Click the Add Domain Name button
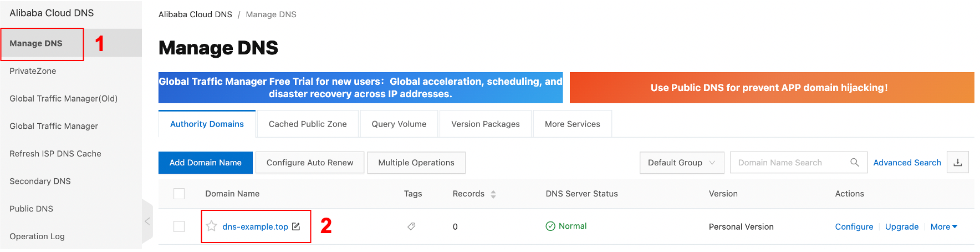The height and width of the screenshot is (252, 980). pyautogui.click(x=206, y=163)
